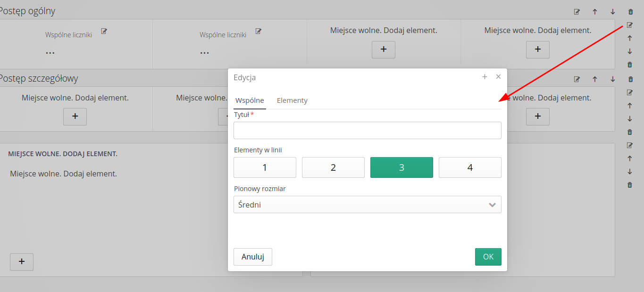Select 1 element per line
The width and height of the screenshot is (644, 292).
(265, 167)
